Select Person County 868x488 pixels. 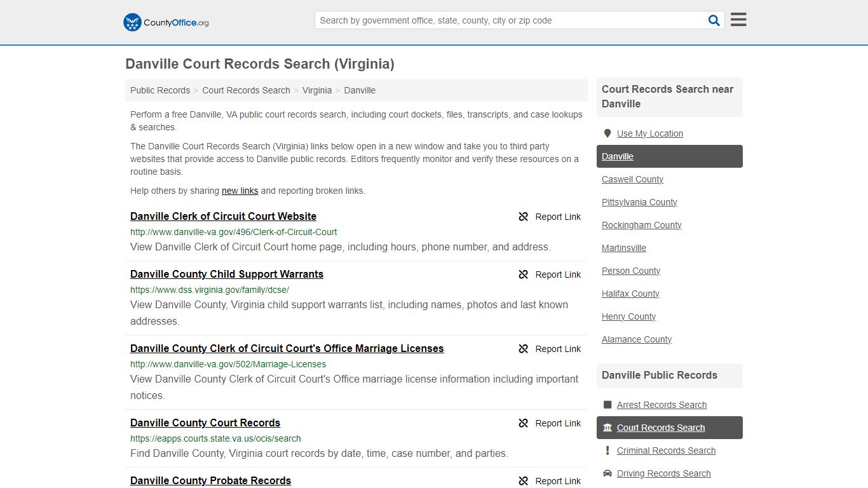(x=631, y=271)
